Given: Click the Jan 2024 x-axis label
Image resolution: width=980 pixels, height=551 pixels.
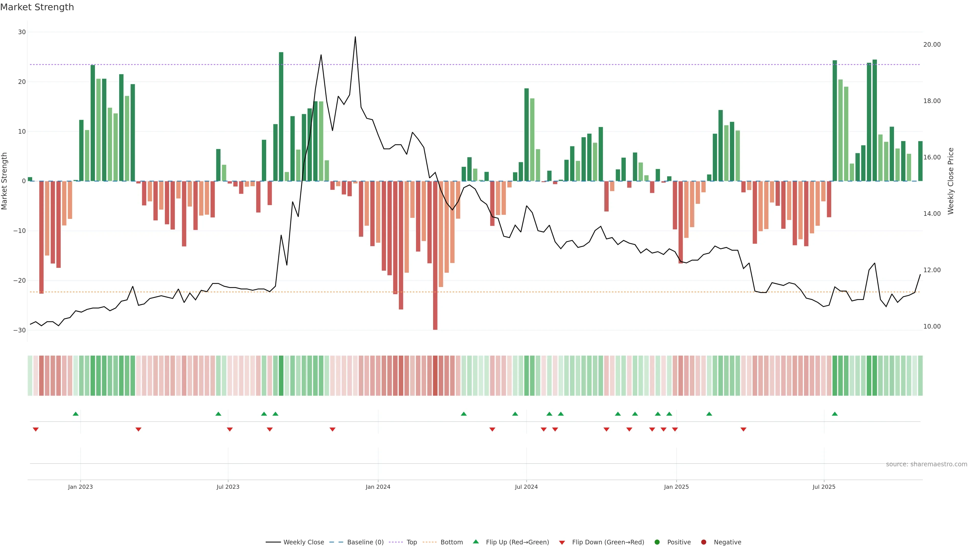Looking at the screenshot, I should 378,487.
